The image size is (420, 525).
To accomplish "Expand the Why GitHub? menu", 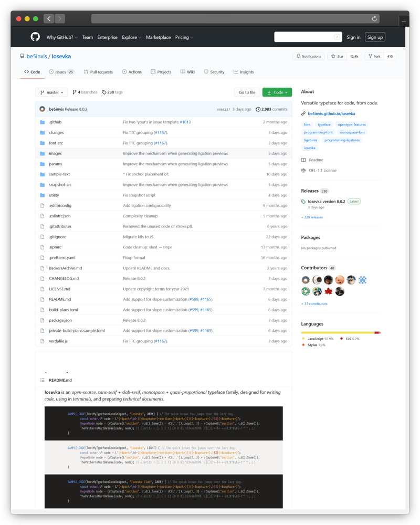I will click(x=62, y=37).
